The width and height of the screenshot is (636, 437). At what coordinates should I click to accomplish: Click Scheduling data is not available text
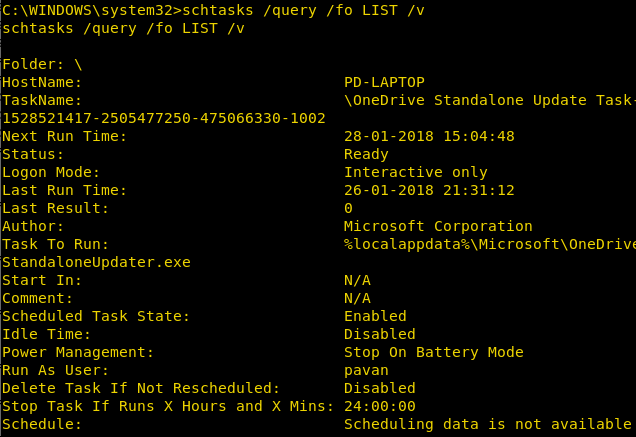coord(488,424)
